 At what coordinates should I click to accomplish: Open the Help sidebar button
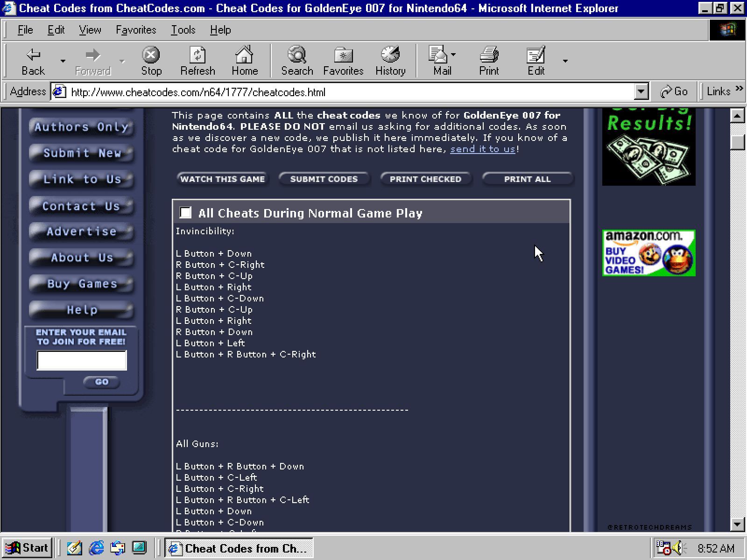tap(81, 310)
